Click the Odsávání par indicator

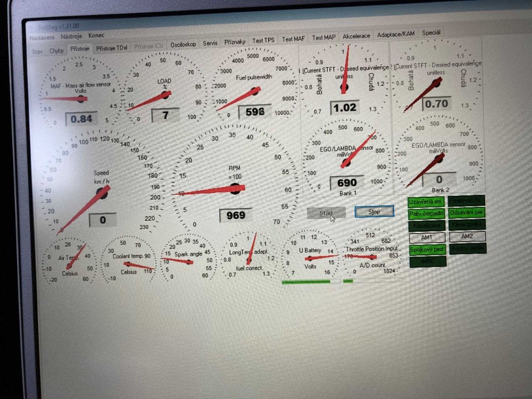coord(467,213)
